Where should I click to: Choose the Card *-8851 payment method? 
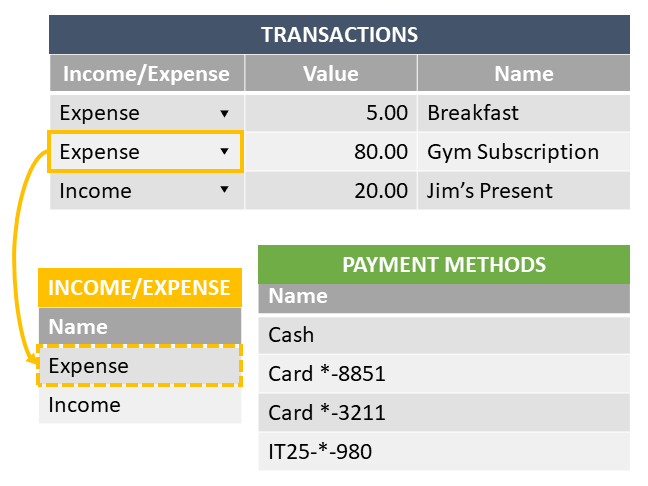pos(444,374)
